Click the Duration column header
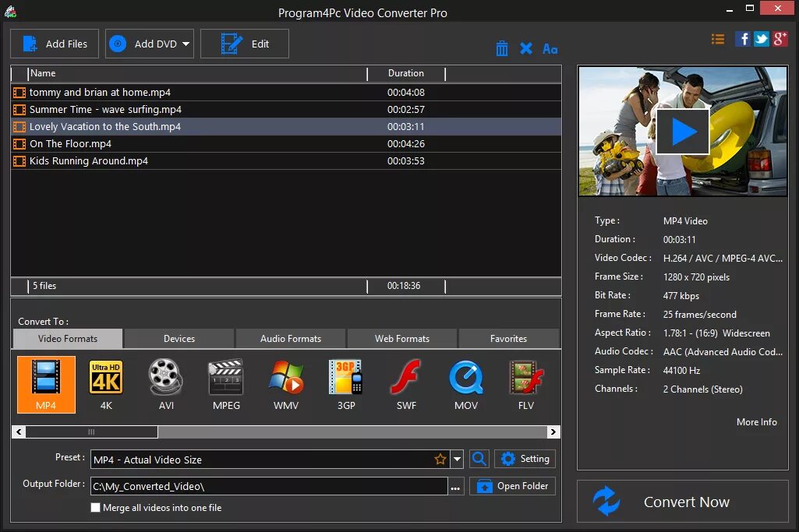The width and height of the screenshot is (799, 532). (406, 73)
